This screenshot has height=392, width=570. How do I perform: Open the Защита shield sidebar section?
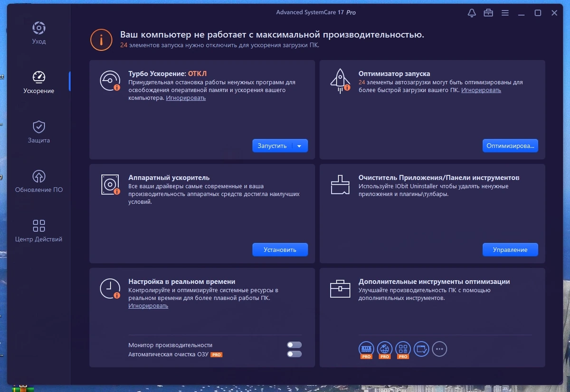[39, 131]
